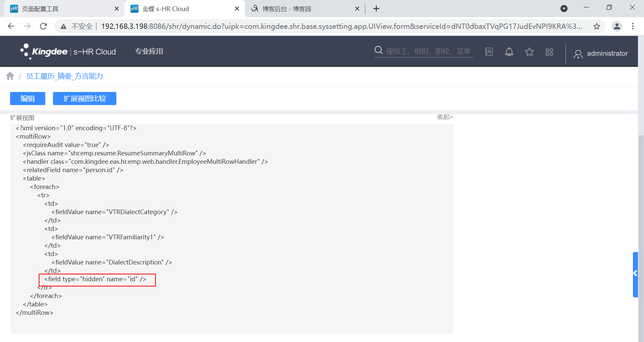The height and width of the screenshot is (342, 644).
Task: Click the 扩展视图 section label
Action: [22, 118]
